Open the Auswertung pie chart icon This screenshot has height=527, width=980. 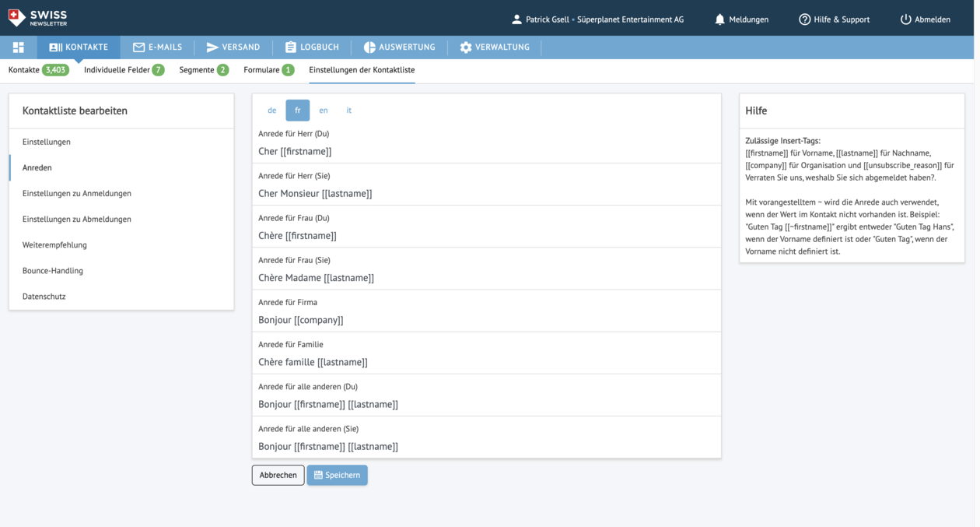pos(369,47)
